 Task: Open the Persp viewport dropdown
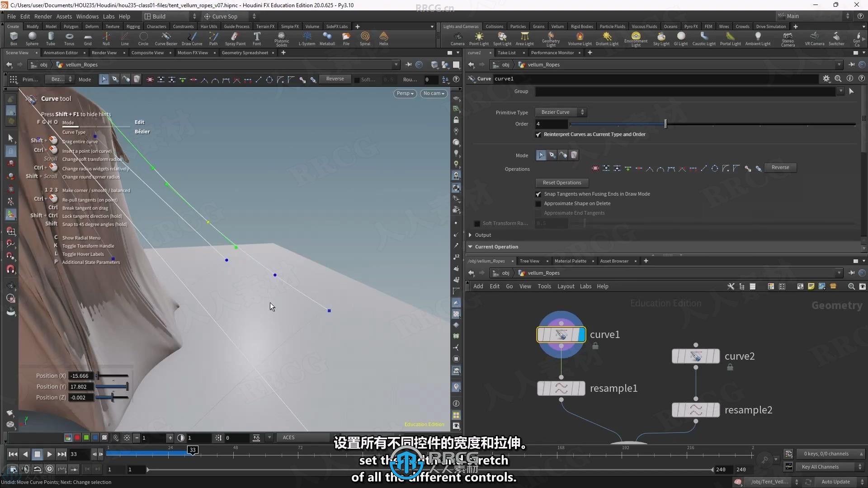(405, 94)
